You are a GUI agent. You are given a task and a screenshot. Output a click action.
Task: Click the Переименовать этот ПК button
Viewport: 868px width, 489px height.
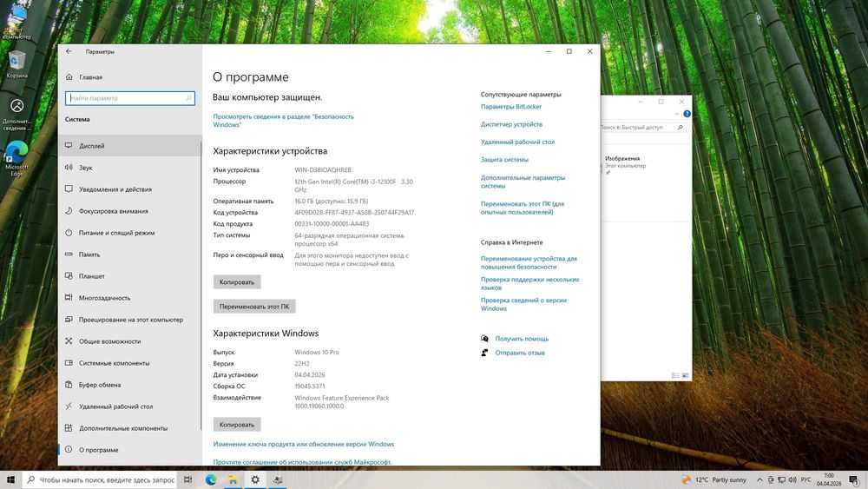point(254,307)
